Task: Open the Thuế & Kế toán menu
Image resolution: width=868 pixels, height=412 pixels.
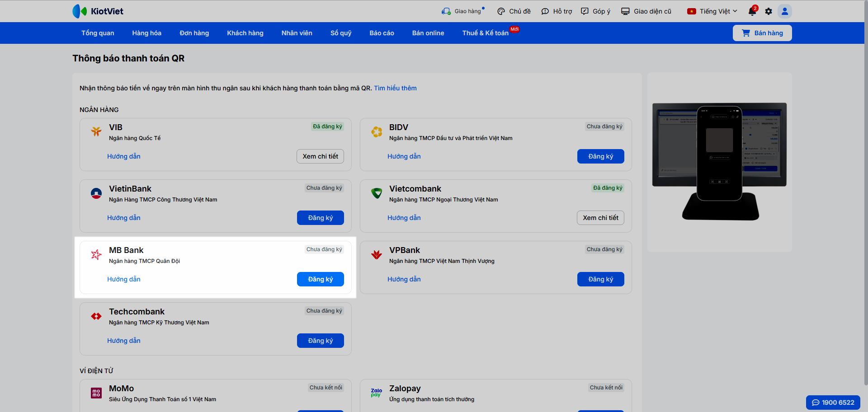Action: pos(486,33)
